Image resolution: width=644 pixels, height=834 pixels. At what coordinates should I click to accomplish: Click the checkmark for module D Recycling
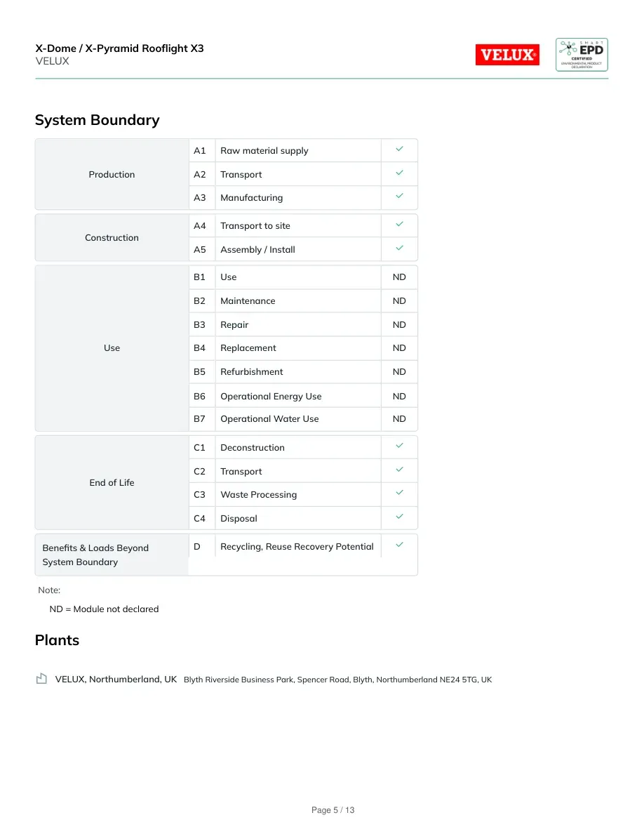pos(399,545)
